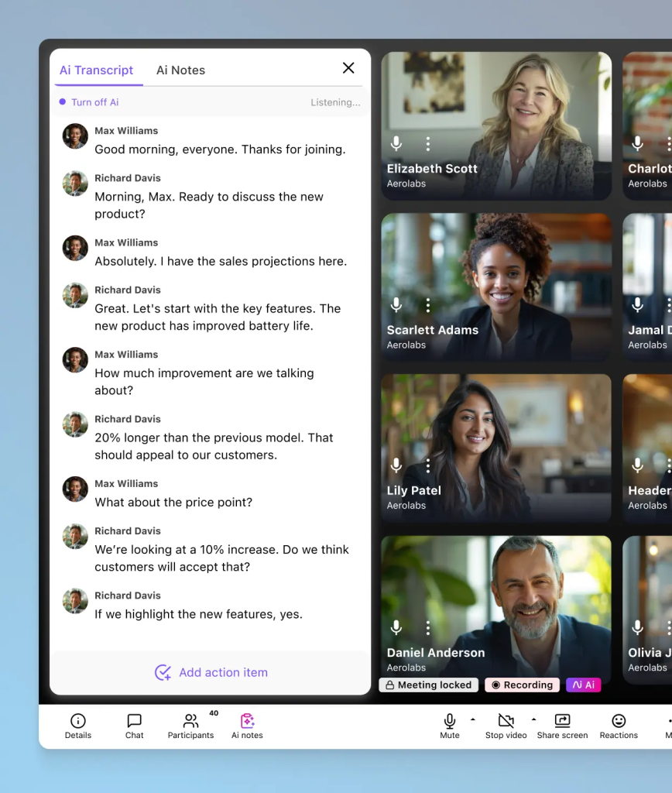The width and height of the screenshot is (672, 793).
Task: Click the Meeting locked badge
Action: coord(428,685)
